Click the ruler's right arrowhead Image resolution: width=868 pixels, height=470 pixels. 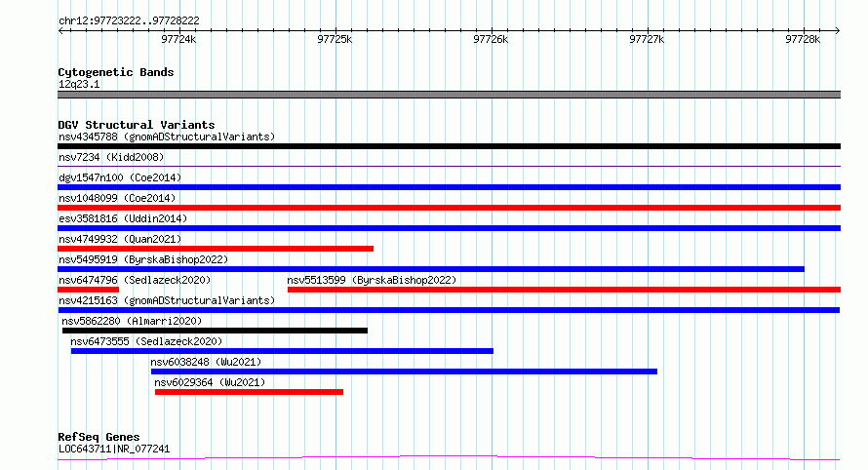tap(838, 31)
